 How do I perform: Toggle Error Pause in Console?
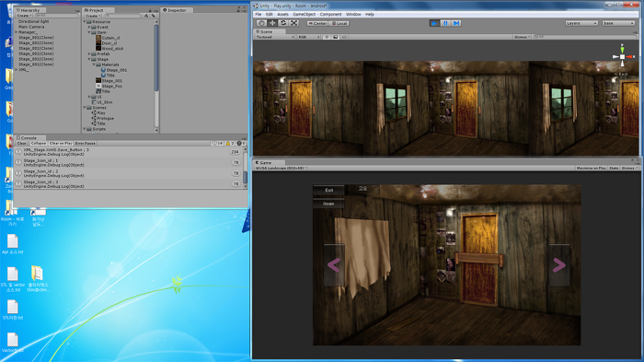85,143
